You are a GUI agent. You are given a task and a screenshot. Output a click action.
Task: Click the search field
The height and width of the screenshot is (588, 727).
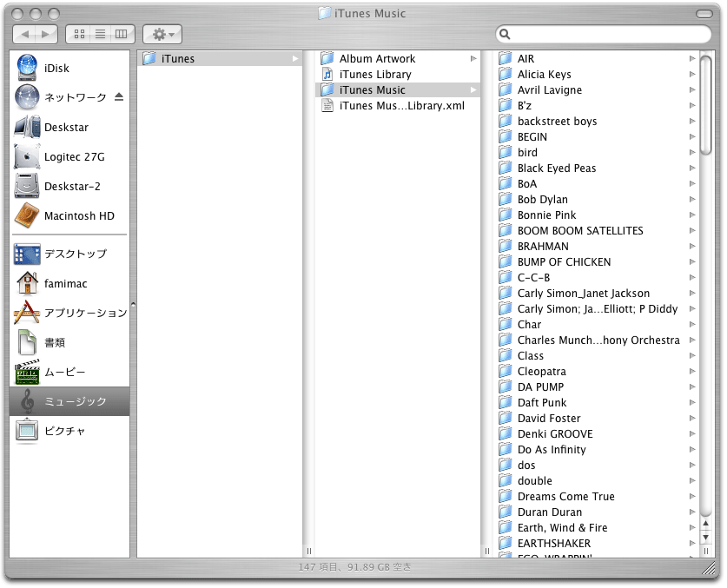click(603, 34)
